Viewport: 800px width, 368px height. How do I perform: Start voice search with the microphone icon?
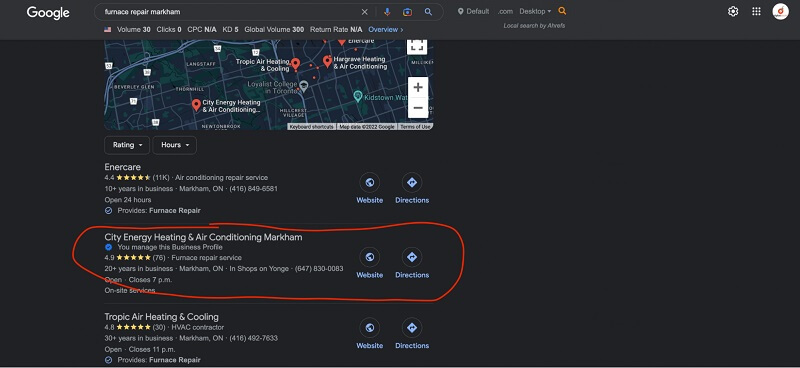(x=387, y=12)
